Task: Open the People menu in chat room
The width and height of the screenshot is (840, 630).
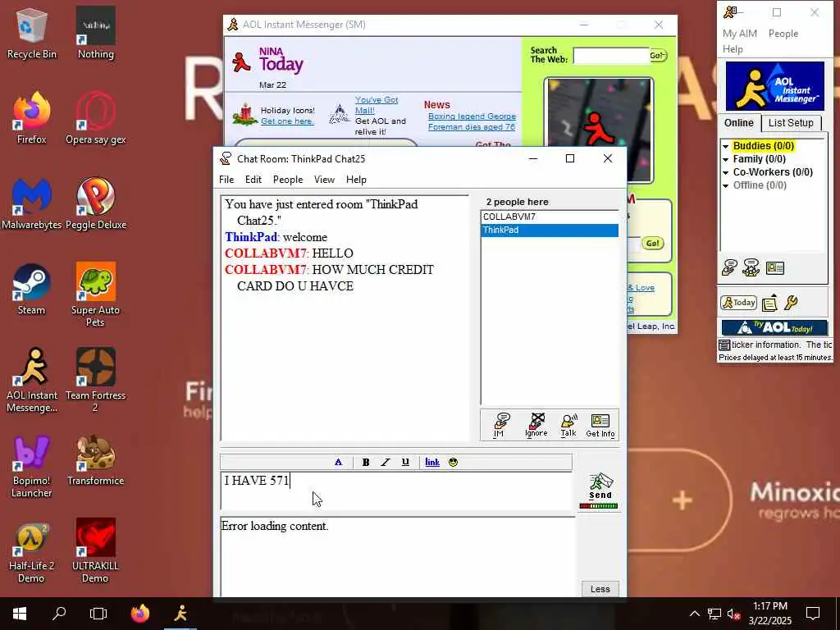Action: 288,180
